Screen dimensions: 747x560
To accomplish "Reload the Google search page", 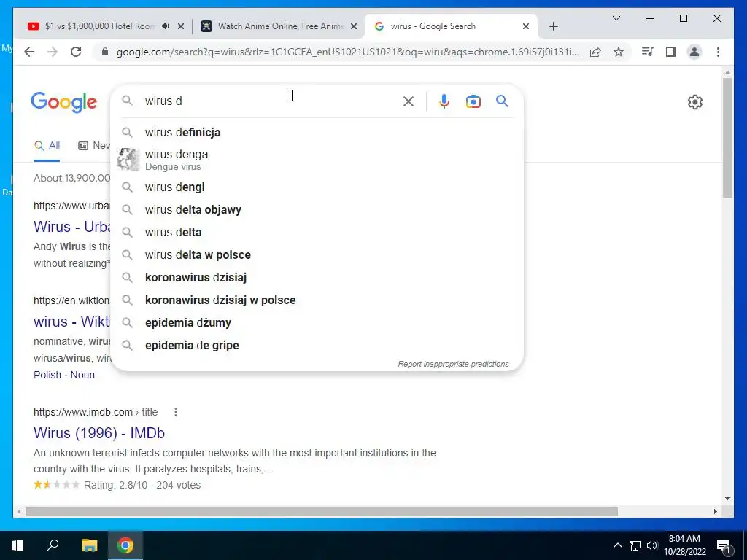I will click(x=76, y=52).
